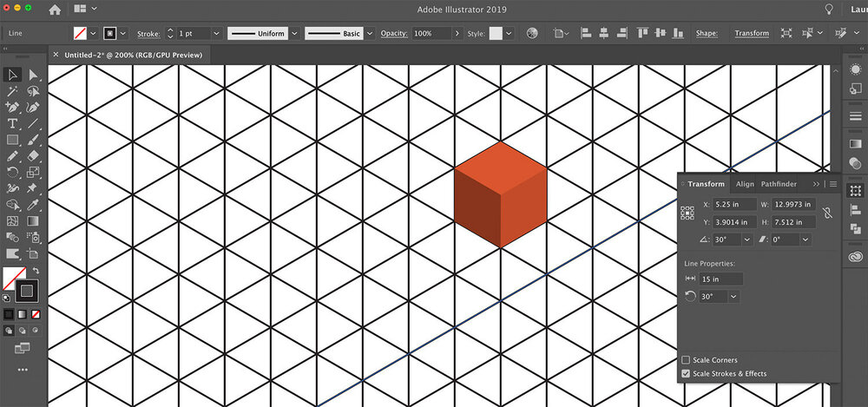The width and height of the screenshot is (868, 407).
Task: Switch to Draw Inside mode
Action: pos(36,331)
